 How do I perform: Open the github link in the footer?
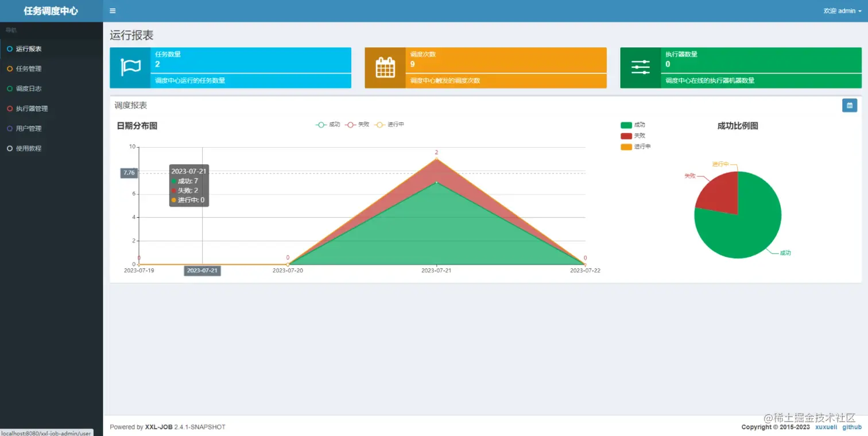(x=852, y=427)
